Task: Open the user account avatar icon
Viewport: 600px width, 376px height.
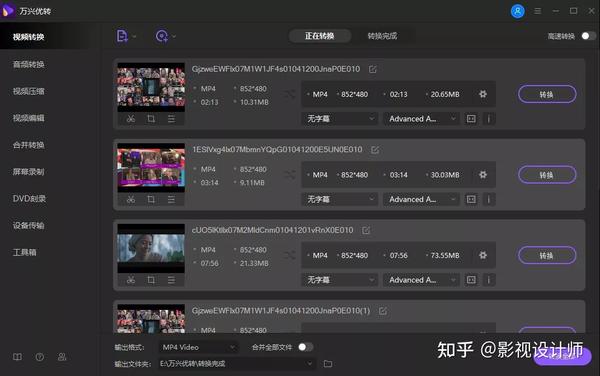Action: click(x=517, y=11)
